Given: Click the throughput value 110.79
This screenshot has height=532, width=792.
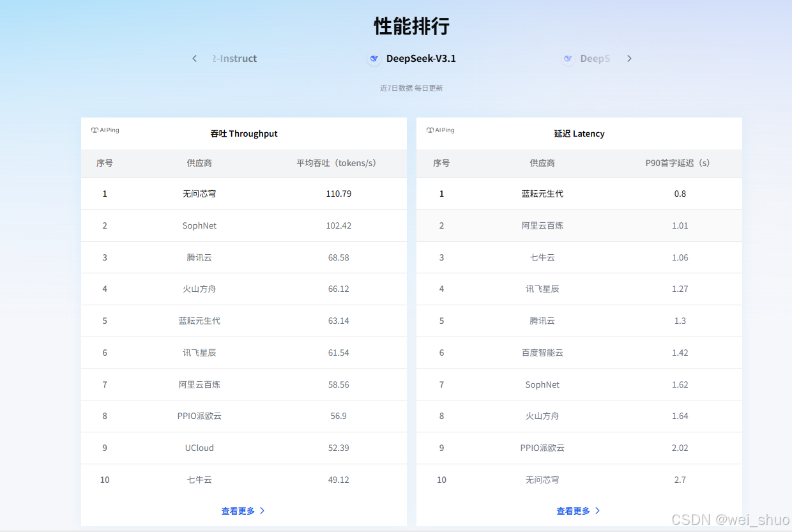Looking at the screenshot, I should (339, 194).
